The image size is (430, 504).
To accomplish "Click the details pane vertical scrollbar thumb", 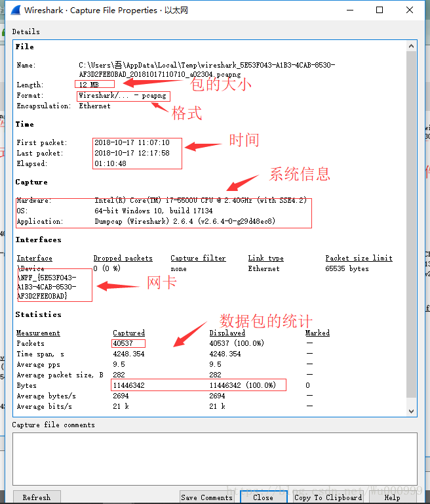I will coord(411,224).
